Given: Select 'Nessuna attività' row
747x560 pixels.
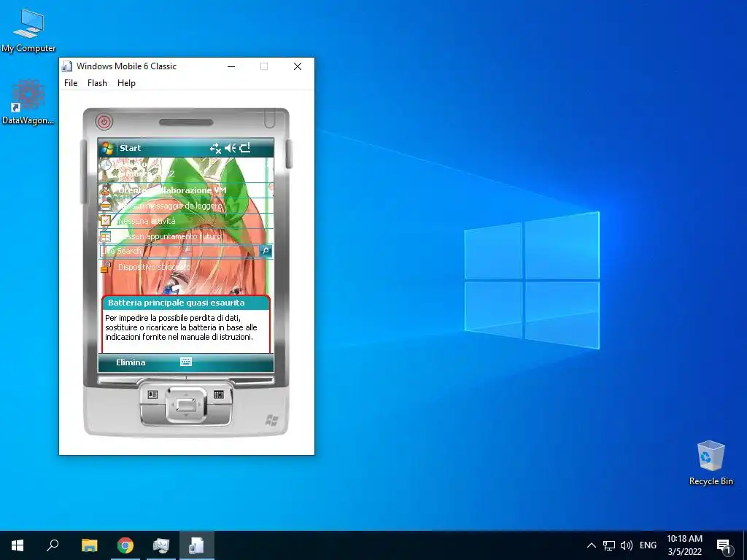Looking at the screenshot, I should [186, 221].
